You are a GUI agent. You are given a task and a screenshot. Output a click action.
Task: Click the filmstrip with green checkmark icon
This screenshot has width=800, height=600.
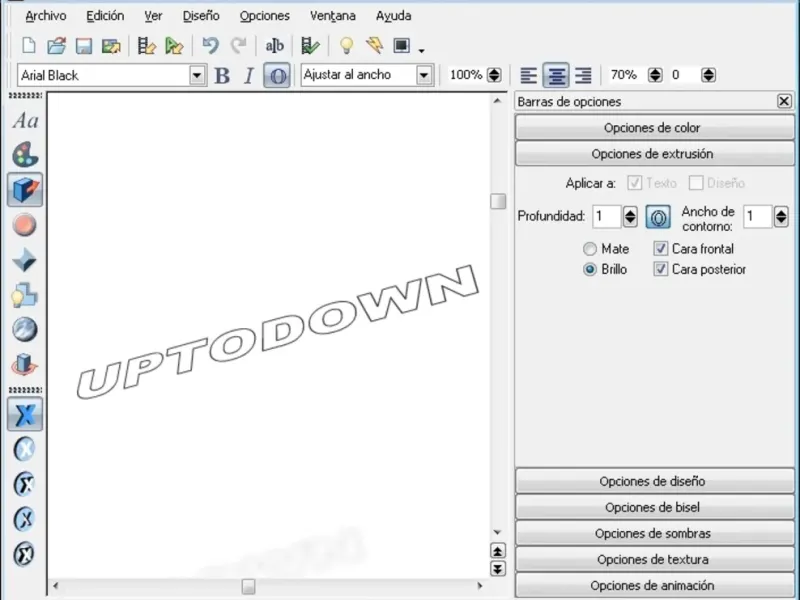point(310,46)
